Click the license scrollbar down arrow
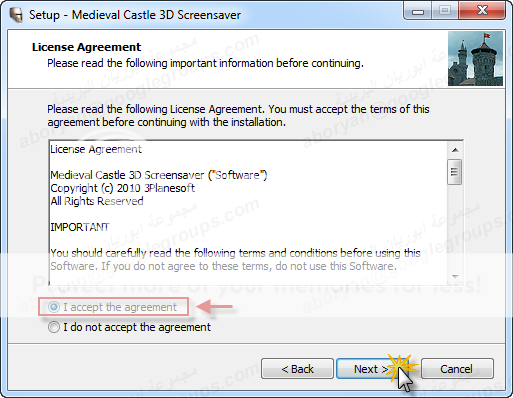Screen dimensions: 513x398 (x=455, y=276)
